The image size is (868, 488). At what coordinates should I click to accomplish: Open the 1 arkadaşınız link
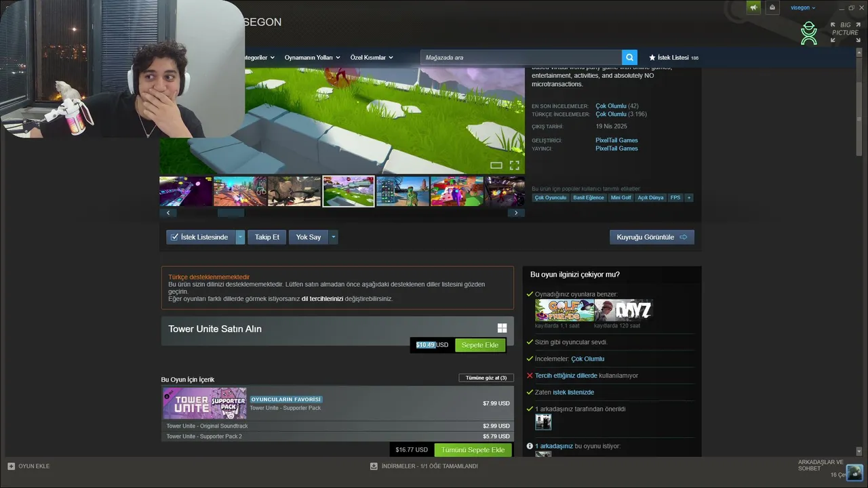coord(554,446)
